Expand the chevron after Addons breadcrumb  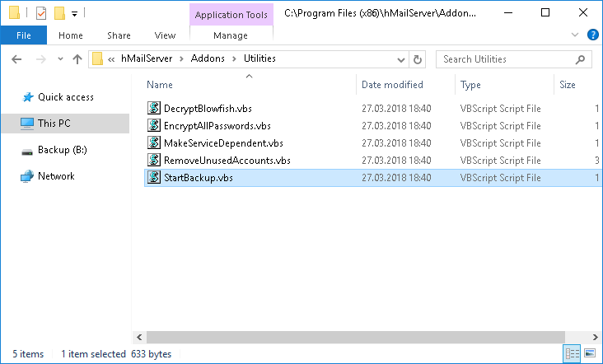click(234, 59)
